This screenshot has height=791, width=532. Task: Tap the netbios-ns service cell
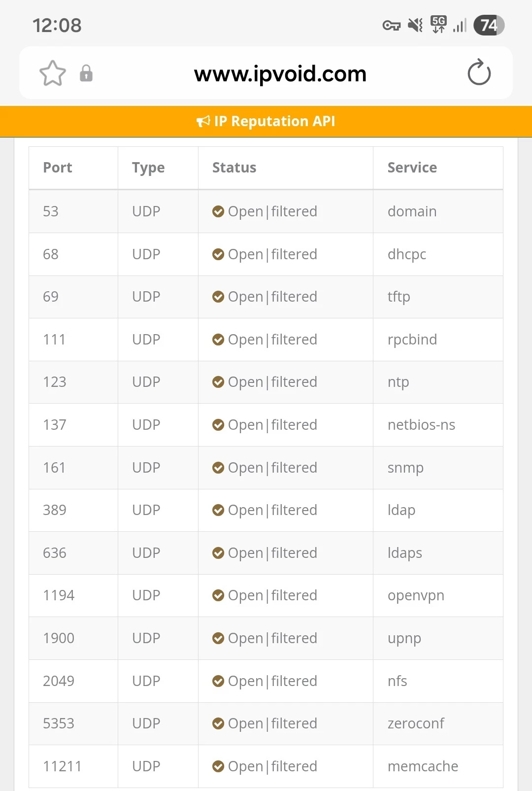421,425
